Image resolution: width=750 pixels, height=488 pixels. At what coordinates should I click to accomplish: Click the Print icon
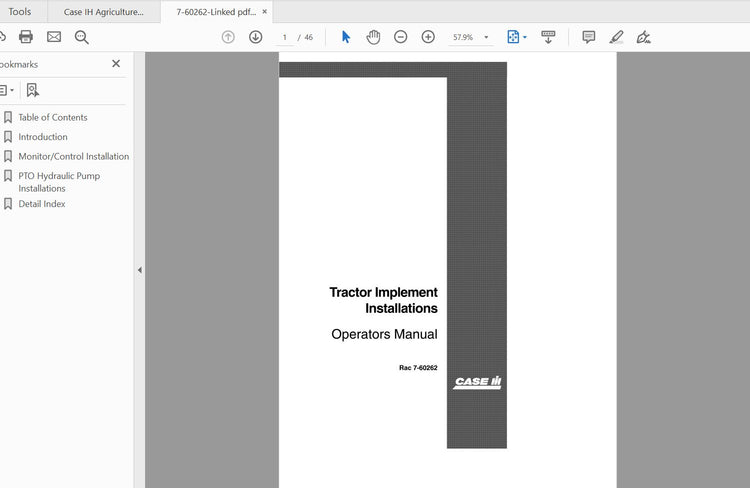26,37
